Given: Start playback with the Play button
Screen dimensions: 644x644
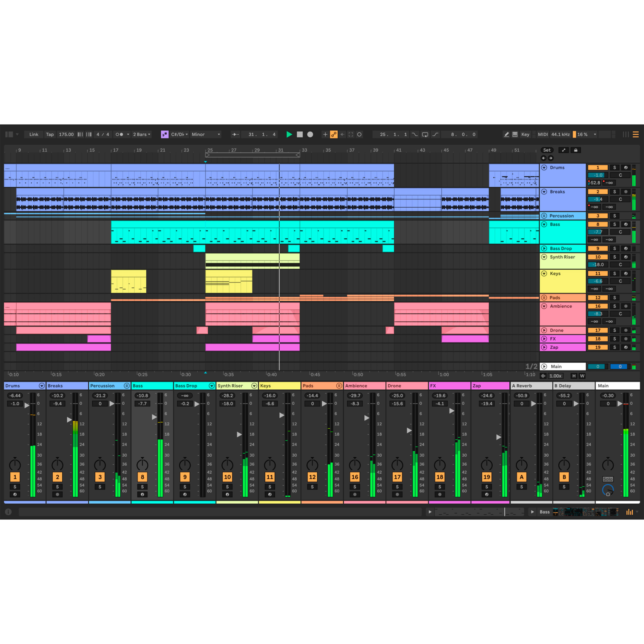Looking at the screenshot, I should [x=289, y=134].
